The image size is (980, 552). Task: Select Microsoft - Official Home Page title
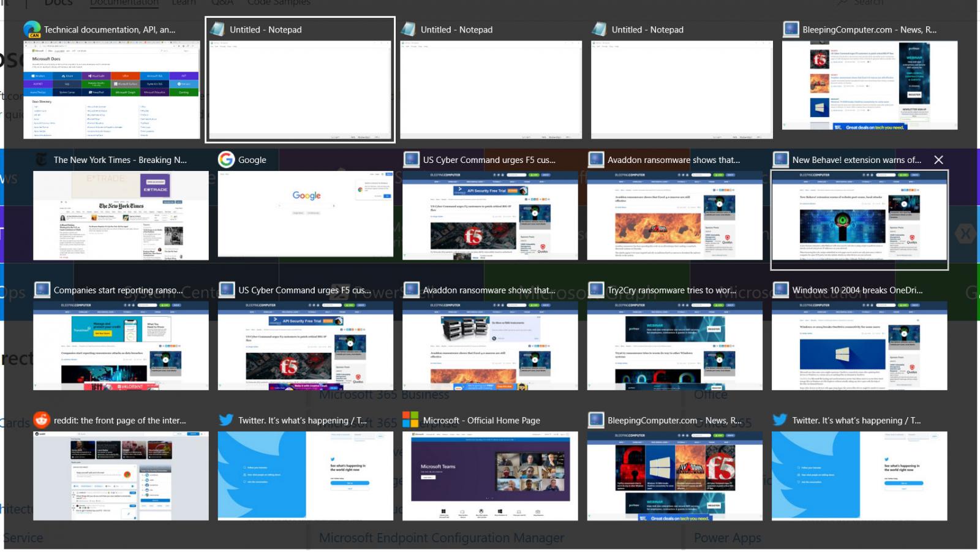[481, 420]
